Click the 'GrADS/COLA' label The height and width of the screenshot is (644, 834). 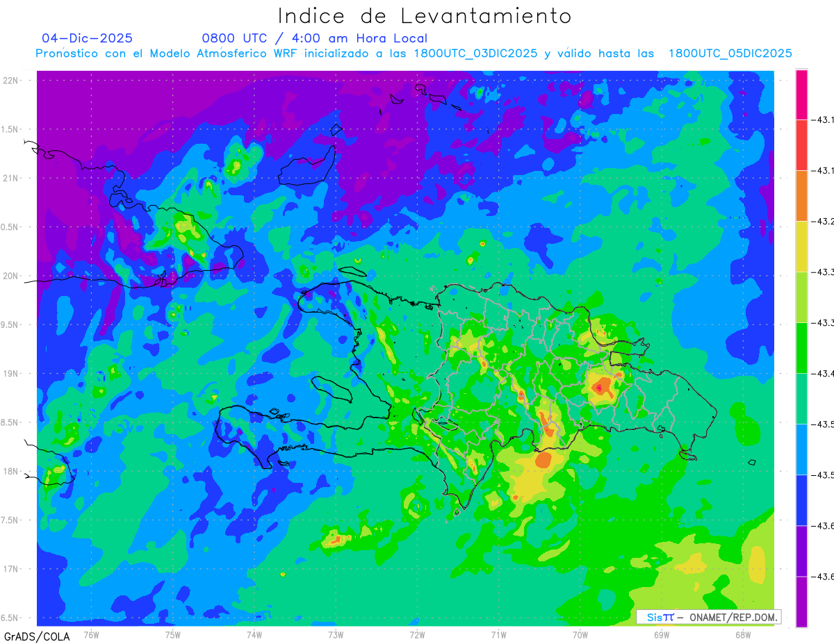tap(37, 636)
